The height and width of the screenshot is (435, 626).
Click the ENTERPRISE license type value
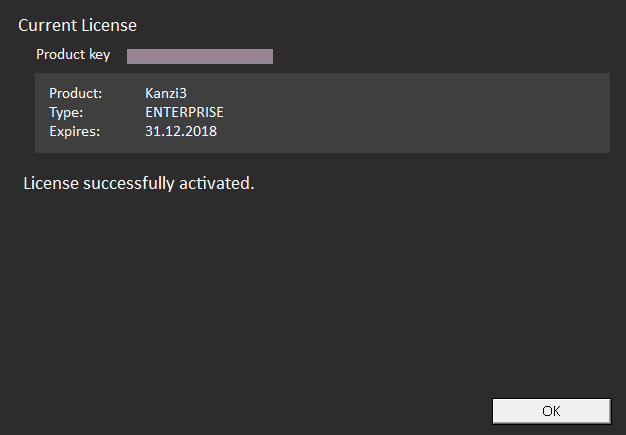(184, 112)
